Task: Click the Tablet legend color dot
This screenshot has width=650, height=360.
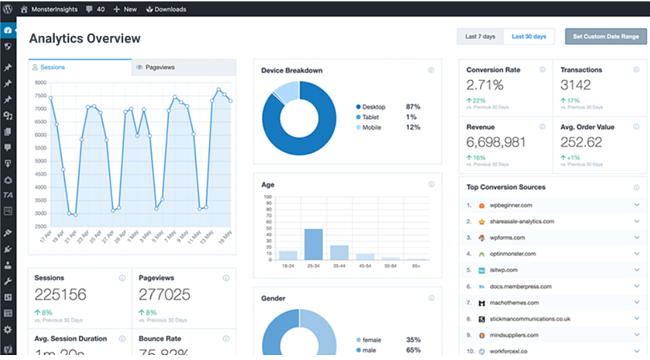Action: (358, 117)
